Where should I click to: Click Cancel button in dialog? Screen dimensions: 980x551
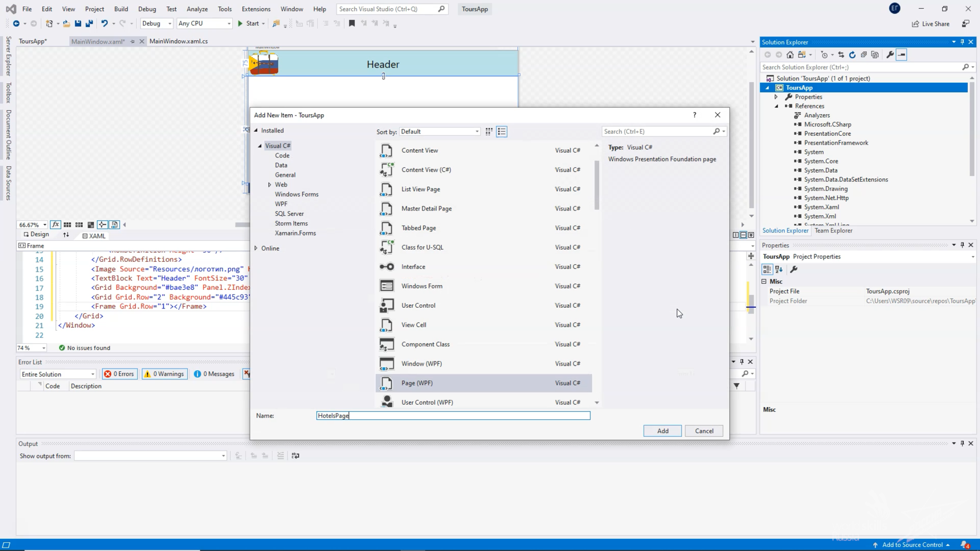(704, 431)
